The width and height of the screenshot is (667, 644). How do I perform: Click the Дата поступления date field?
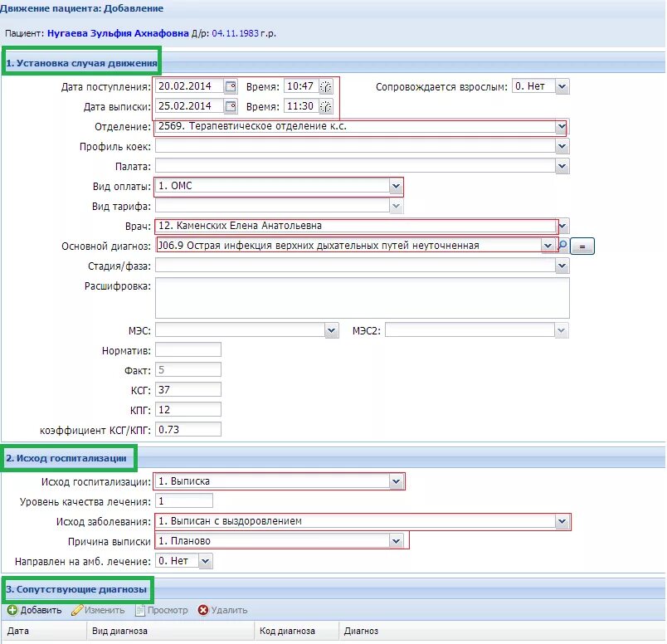pos(190,86)
